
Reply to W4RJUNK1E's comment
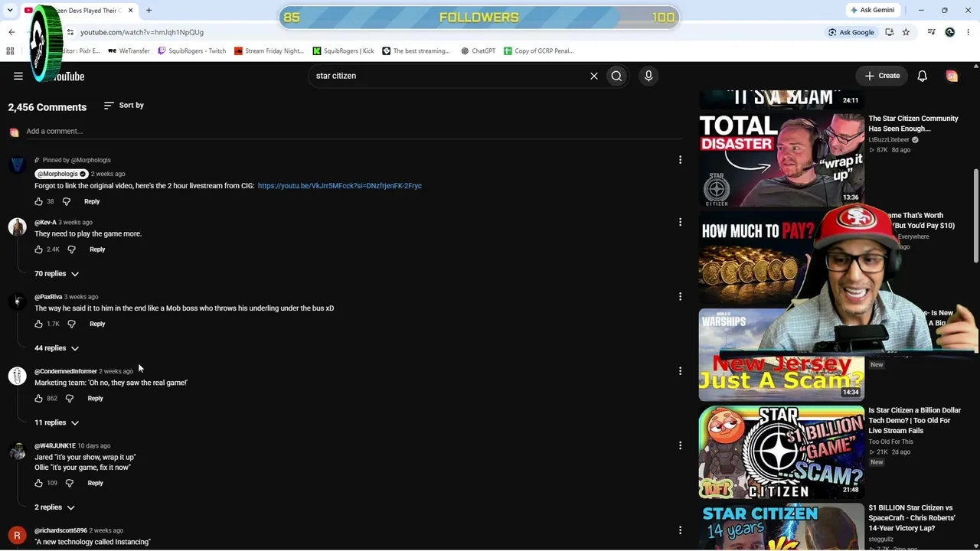tap(95, 484)
